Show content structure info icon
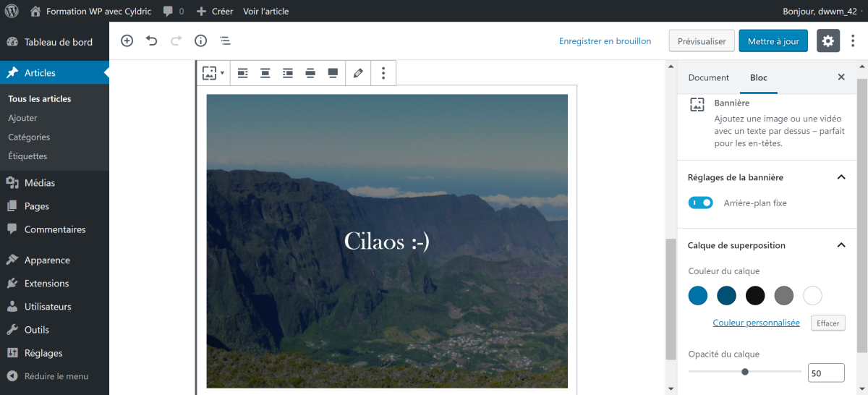Viewport: 868px width, 395px height. [x=200, y=41]
